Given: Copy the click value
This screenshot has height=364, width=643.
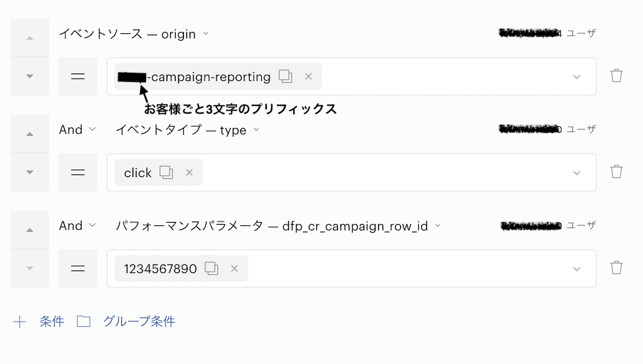Looking at the screenshot, I should 166,172.
